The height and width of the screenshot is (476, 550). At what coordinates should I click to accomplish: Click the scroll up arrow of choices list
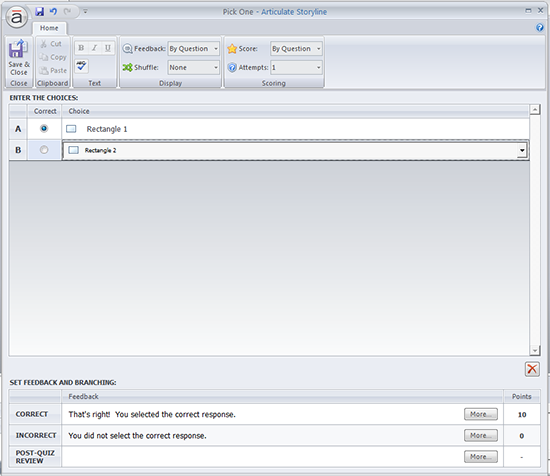[535, 110]
